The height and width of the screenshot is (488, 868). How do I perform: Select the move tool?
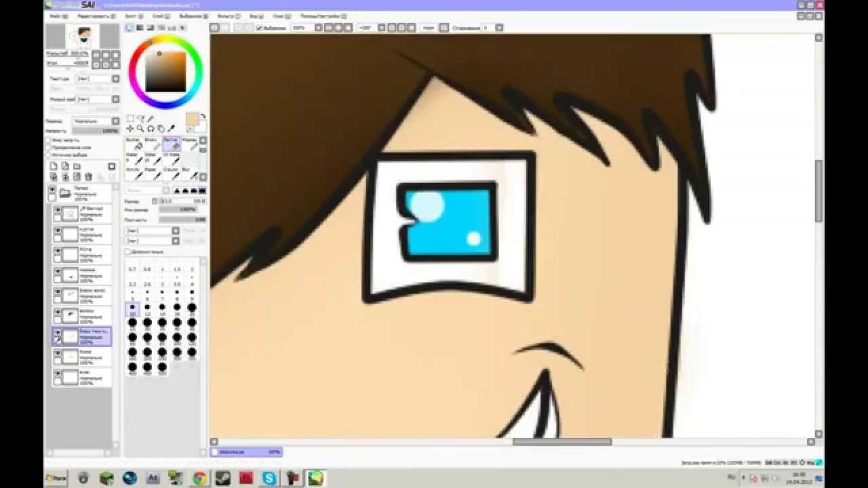130,128
